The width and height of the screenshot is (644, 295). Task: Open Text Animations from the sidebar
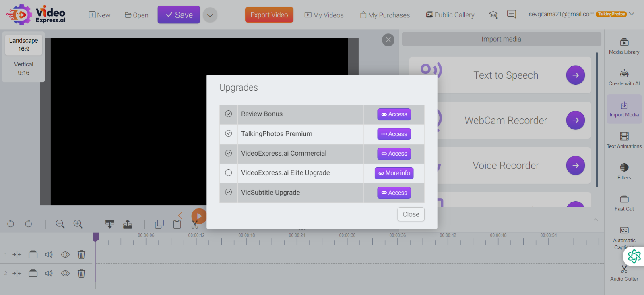[x=624, y=140]
